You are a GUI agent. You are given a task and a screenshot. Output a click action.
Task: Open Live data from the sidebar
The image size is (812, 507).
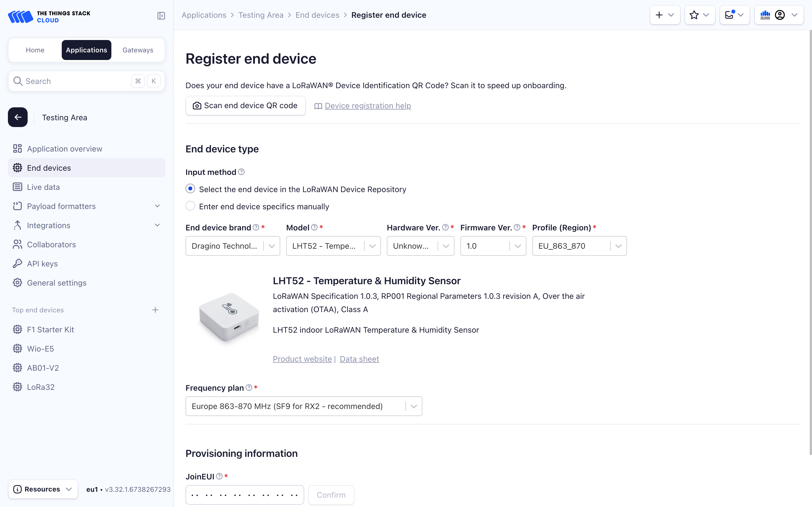[x=43, y=187]
